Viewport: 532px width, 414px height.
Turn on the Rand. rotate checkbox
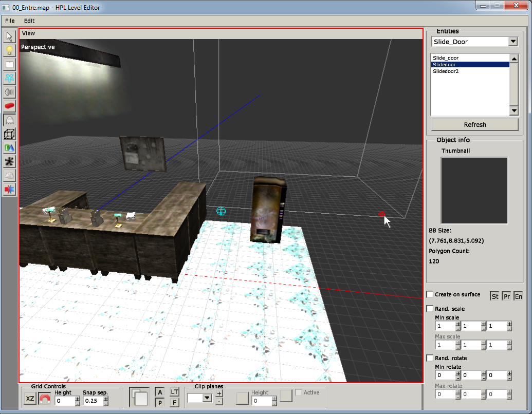coord(430,358)
